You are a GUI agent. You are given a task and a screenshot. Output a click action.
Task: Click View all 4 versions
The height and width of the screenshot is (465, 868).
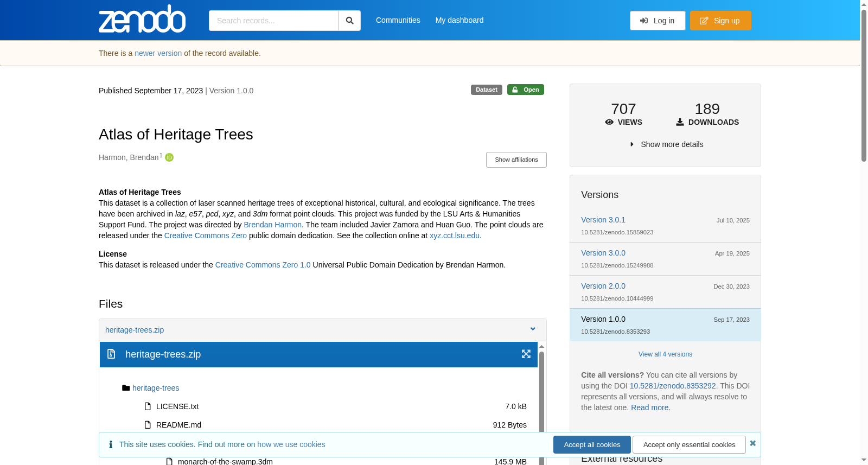(x=665, y=354)
